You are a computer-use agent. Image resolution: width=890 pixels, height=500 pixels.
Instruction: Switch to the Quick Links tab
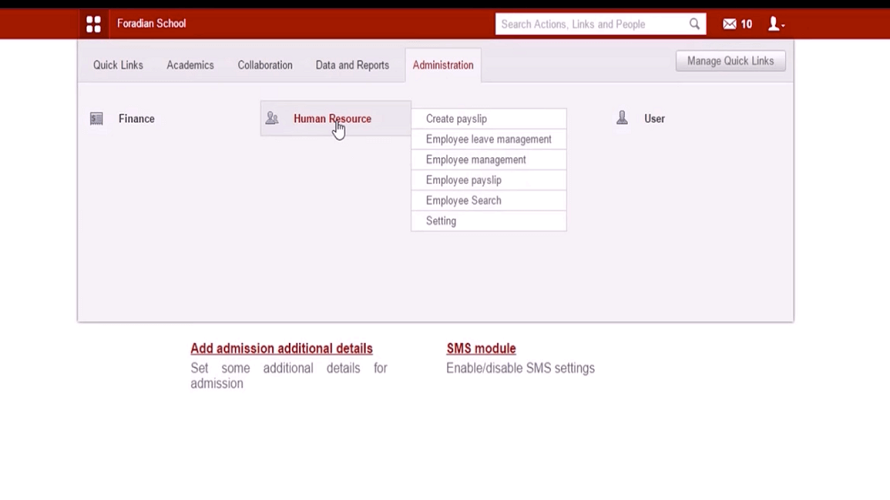click(x=118, y=65)
